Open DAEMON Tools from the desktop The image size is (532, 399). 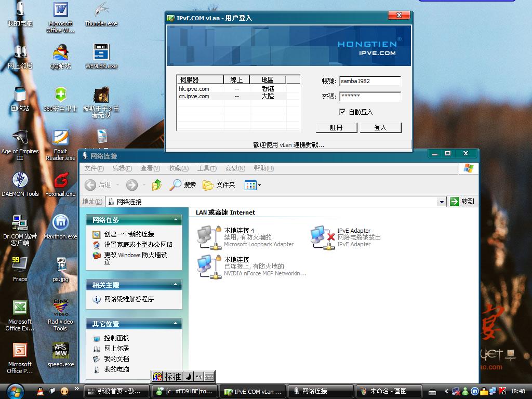(x=21, y=181)
